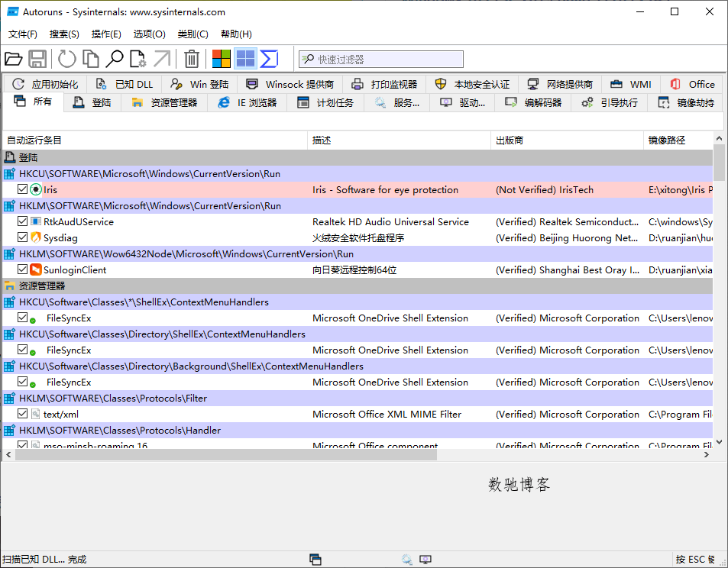Uncheck the RtkAudUService entry
This screenshot has width=728, height=568.
(22, 221)
